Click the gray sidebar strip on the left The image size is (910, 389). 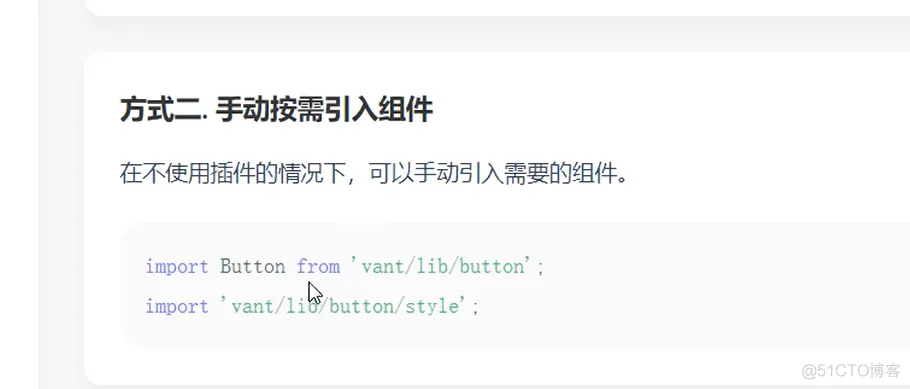[19, 194]
